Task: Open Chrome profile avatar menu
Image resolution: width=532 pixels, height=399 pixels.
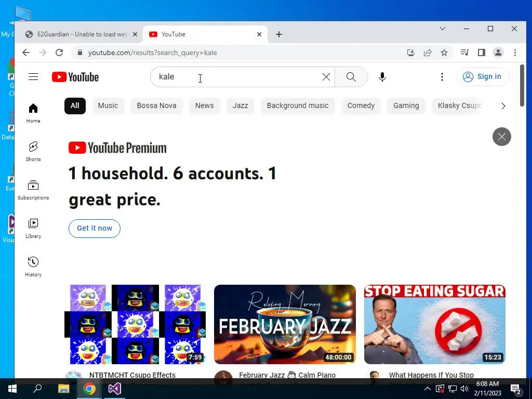Action: coord(498,52)
